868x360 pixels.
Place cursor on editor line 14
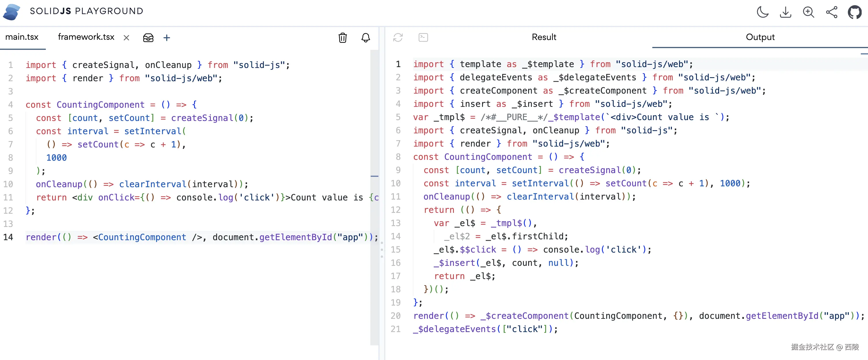pos(202,237)
